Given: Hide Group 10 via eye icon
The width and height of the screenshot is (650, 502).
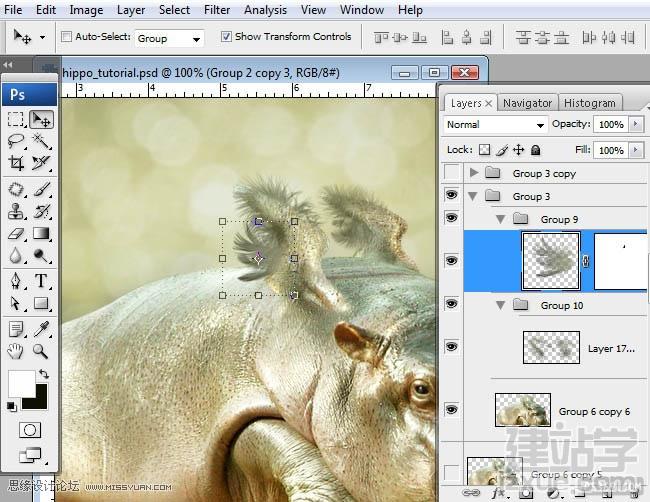Looking at the screenshot, I should click(451, 304).
